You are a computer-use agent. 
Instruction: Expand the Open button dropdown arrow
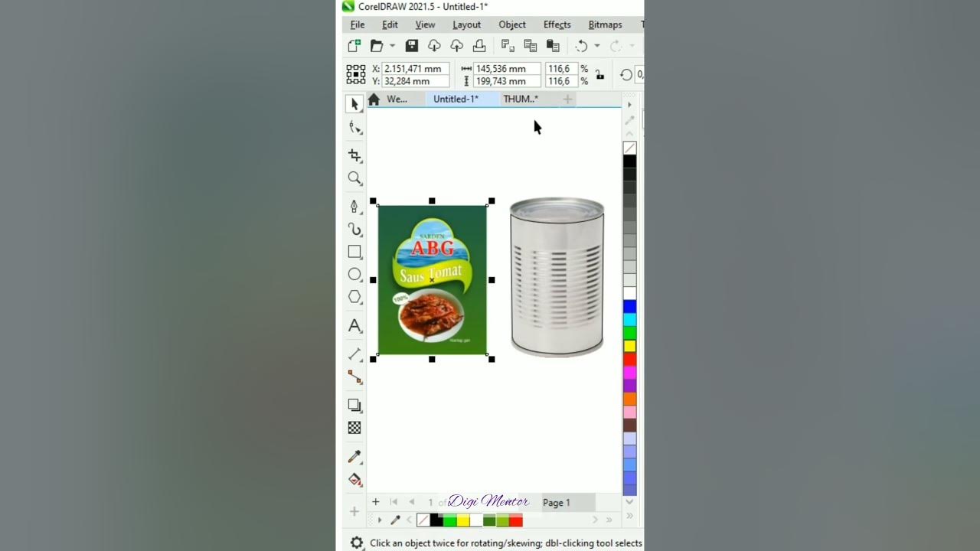pyautogui.click(x=392, y=46)
